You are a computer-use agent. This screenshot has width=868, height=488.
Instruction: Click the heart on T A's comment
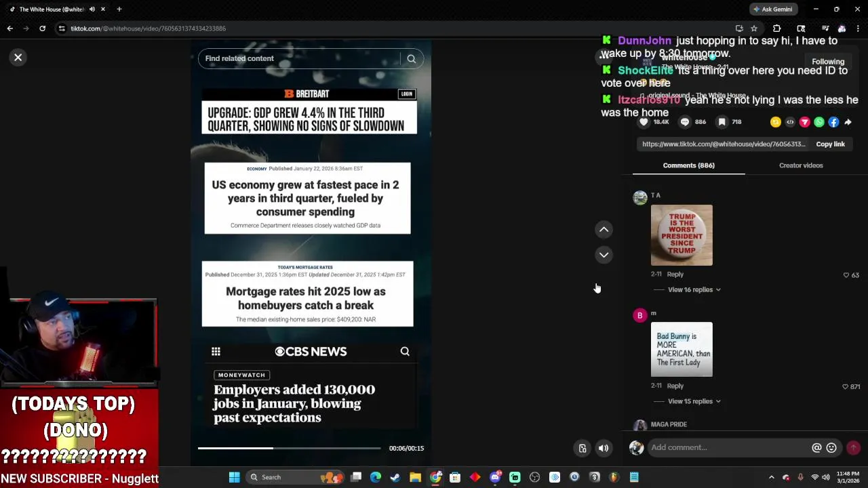click(x=846, y=275)
